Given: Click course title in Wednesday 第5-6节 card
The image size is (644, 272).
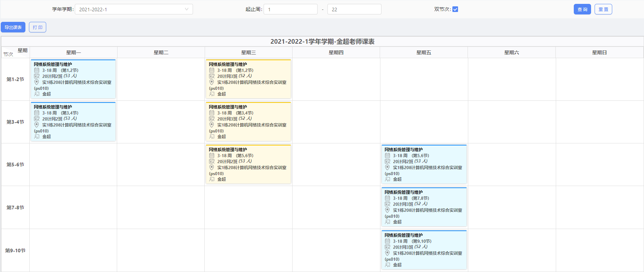Looking at the screenshot, I should 228,149.
